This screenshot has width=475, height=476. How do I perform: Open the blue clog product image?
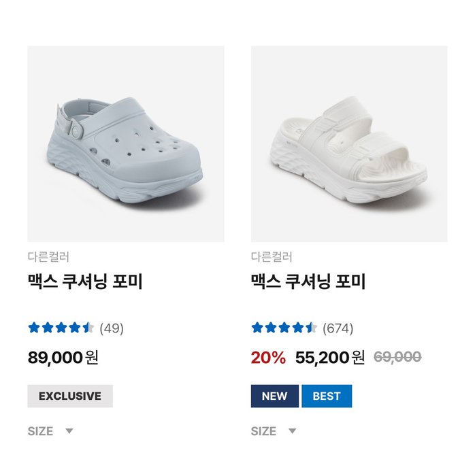pyautogui.click(x=126, y=143)
